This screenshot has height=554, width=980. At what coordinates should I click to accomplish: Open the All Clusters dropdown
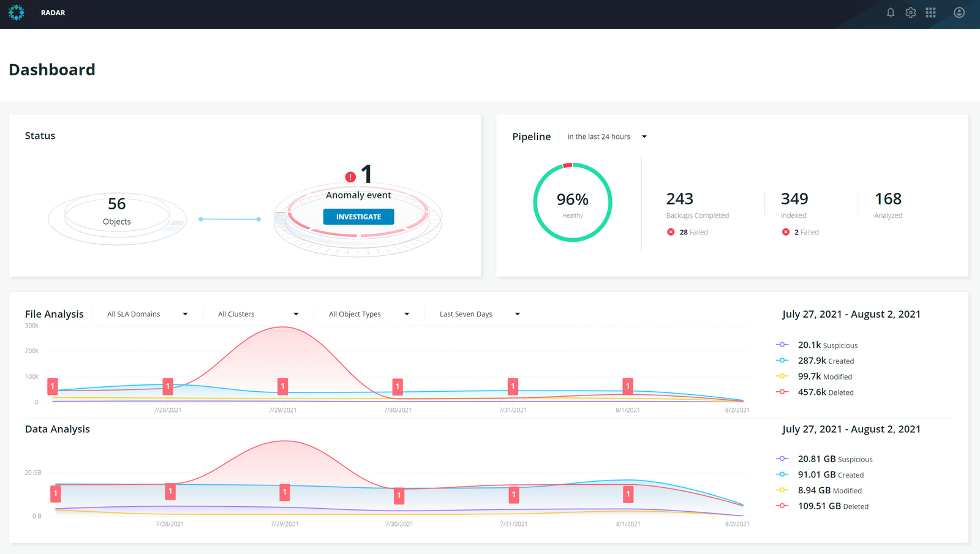point(258,314)
